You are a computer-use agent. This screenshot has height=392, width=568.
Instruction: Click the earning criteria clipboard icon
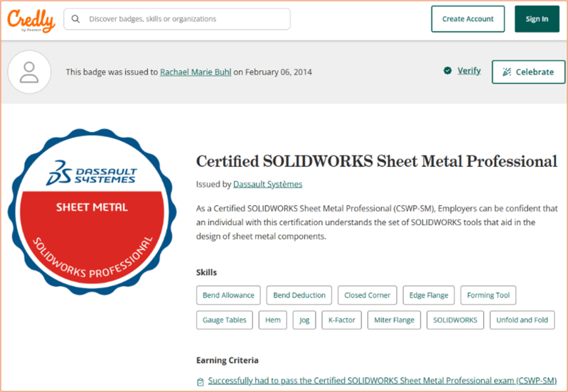(200, 382)
